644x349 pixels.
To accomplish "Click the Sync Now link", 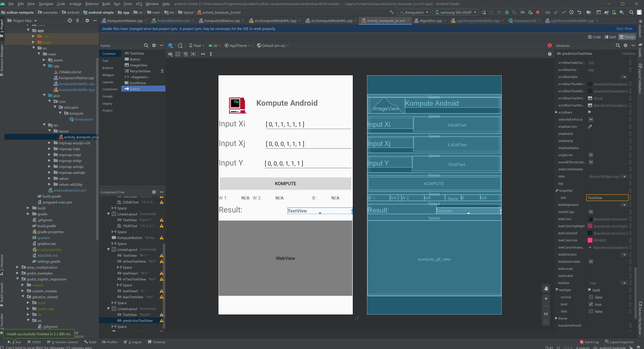I will [624, 28].
